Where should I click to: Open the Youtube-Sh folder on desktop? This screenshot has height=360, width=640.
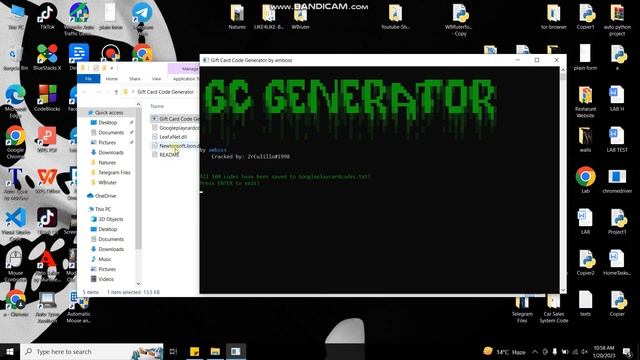[x=395, y=16]
